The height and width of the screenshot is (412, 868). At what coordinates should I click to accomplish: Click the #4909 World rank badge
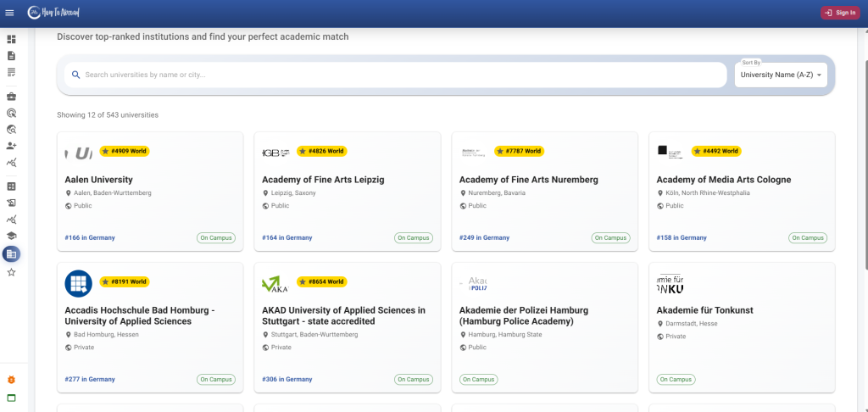click(x=125, y=151)
